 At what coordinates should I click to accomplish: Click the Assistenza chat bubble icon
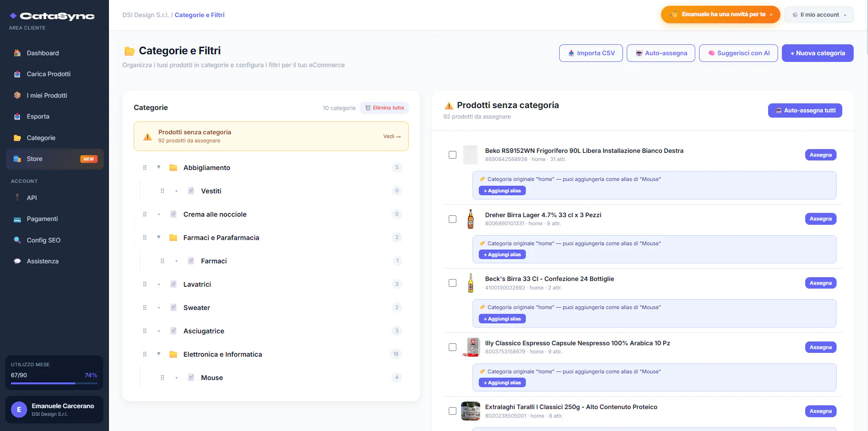tap(17, 261)
